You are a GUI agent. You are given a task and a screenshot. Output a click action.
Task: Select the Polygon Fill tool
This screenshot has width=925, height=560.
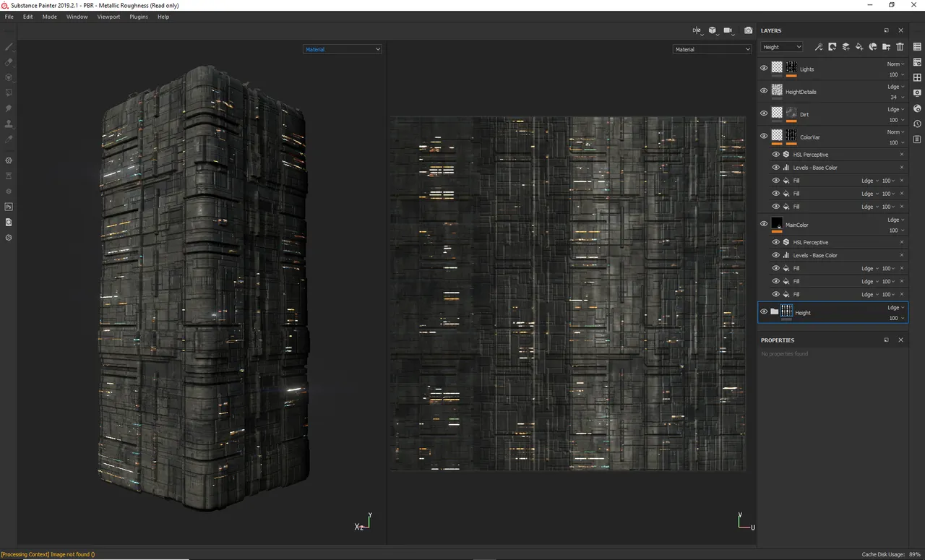pyautogui.click(x=9, y=92)
